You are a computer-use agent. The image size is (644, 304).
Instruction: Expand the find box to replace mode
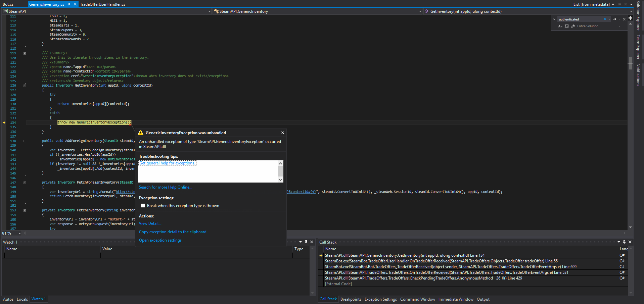coord(554,19)
